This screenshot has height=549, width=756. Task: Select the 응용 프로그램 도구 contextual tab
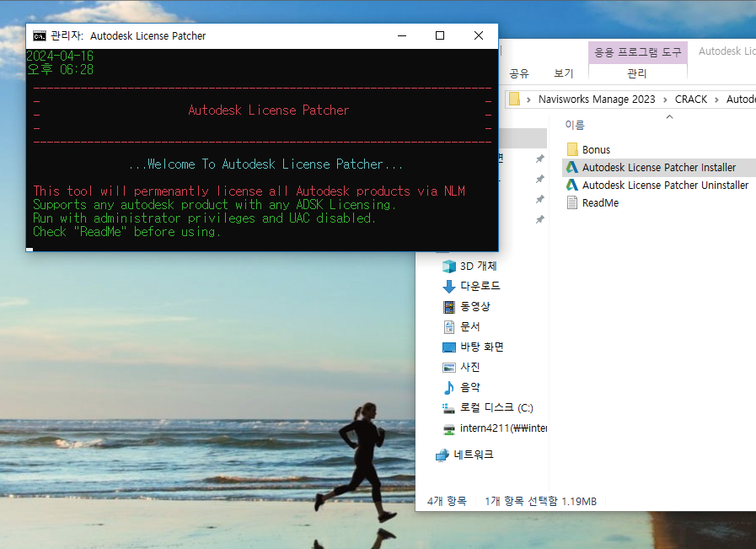click(x=637, y=52)
